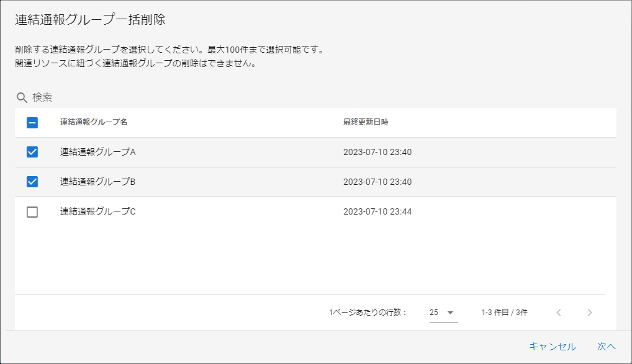Screen dimensions: 632x364
Task: Click group B's 2023-07-10 23:40 timestamp
Action: point(377,182)
